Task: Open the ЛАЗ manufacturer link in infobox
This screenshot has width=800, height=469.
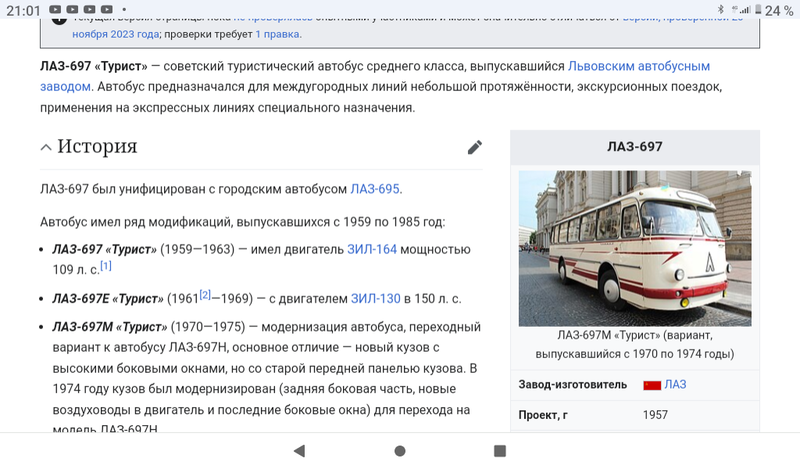Action: [x=675, y=384]
